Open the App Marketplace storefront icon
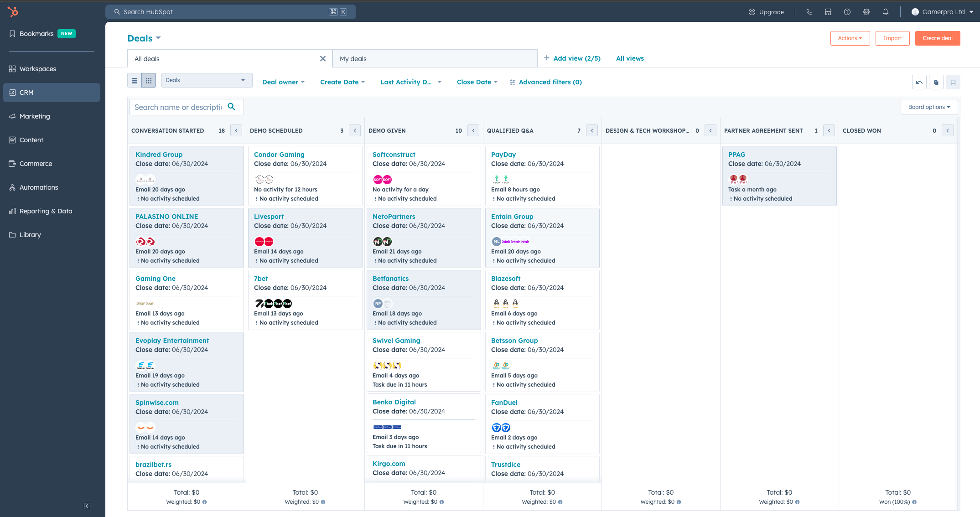Viewport: 980px width, 517px height. pyautogui.click(x=828, y=12)
